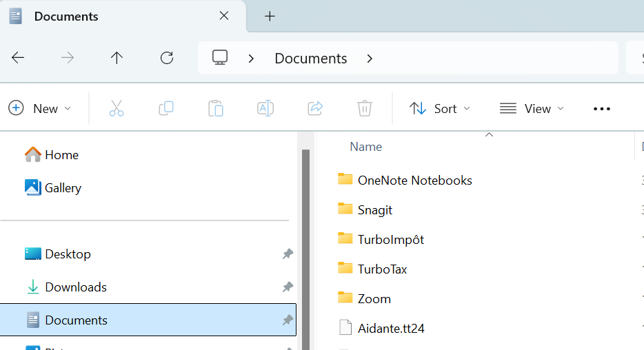Select Home in navigation pane
644x350 pixels.
click(x=61, y=155)
